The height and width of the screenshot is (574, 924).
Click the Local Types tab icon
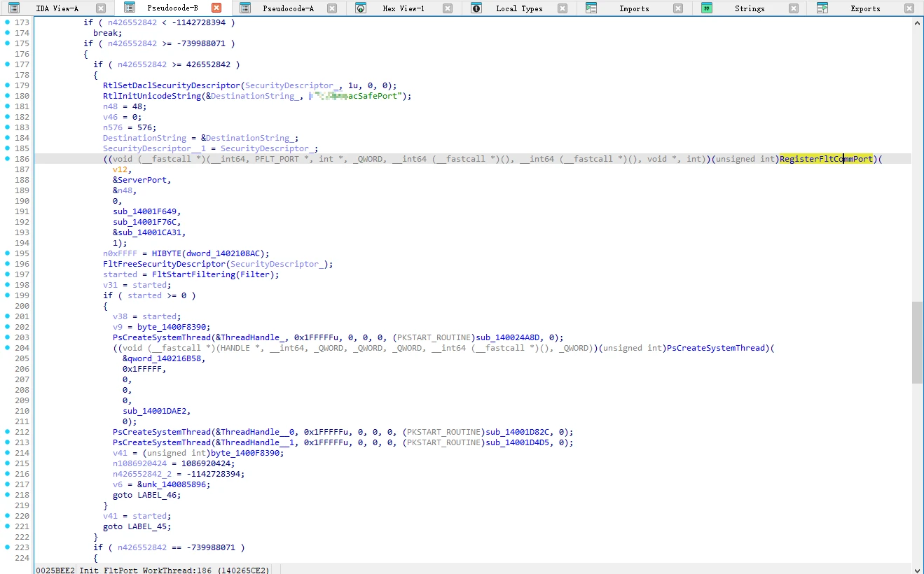coord(476,8)
